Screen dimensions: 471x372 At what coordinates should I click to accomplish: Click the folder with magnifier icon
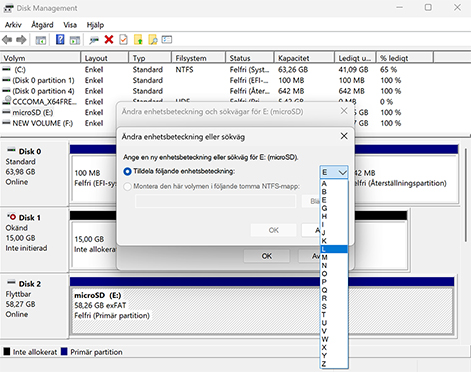click(x=153, y=40)
